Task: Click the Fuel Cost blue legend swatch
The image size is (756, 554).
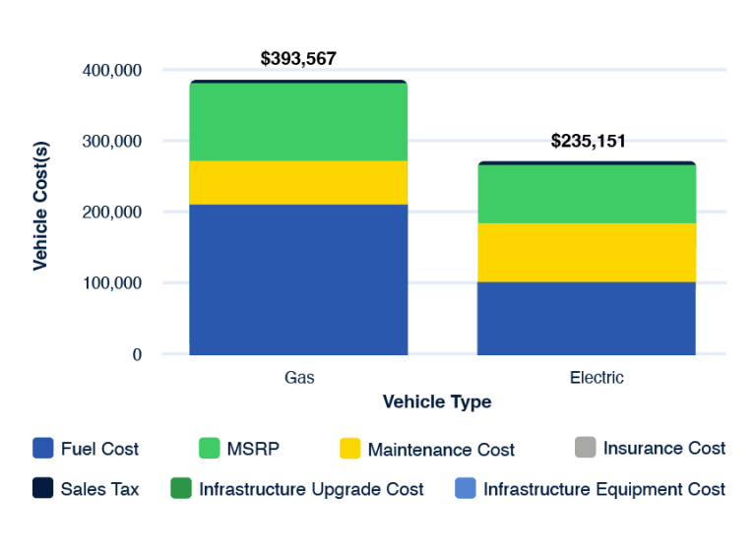Action: (42, 449)
